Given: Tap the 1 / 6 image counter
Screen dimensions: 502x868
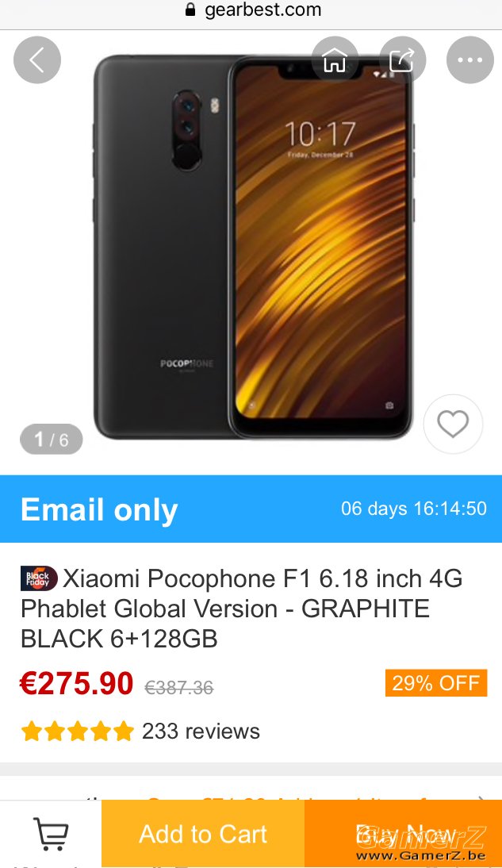Looking at the screenshot, I should (51, 440).
